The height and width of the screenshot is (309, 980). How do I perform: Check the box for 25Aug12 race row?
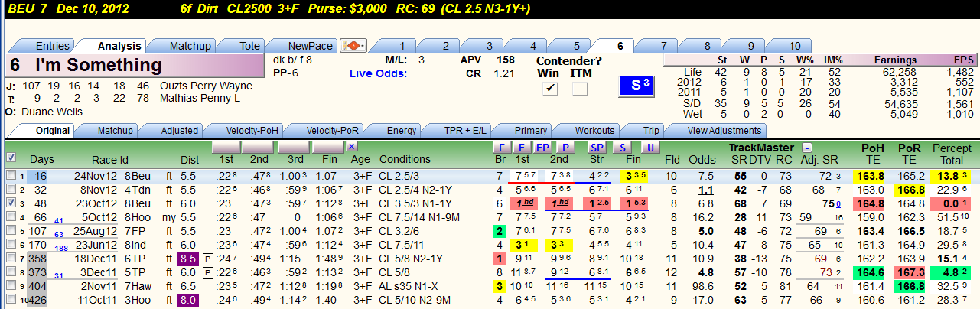[11, 230]
